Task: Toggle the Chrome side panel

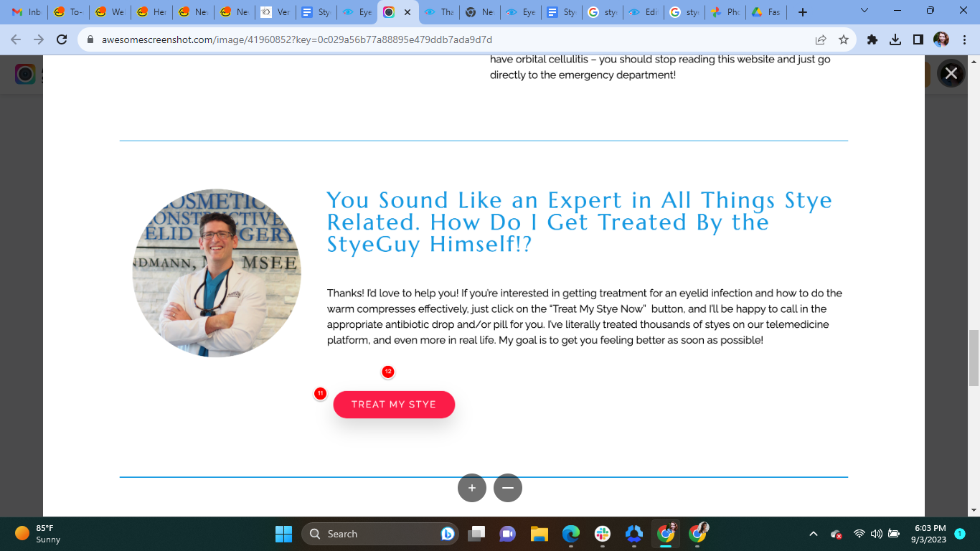Action: click(x=918, y=40)
